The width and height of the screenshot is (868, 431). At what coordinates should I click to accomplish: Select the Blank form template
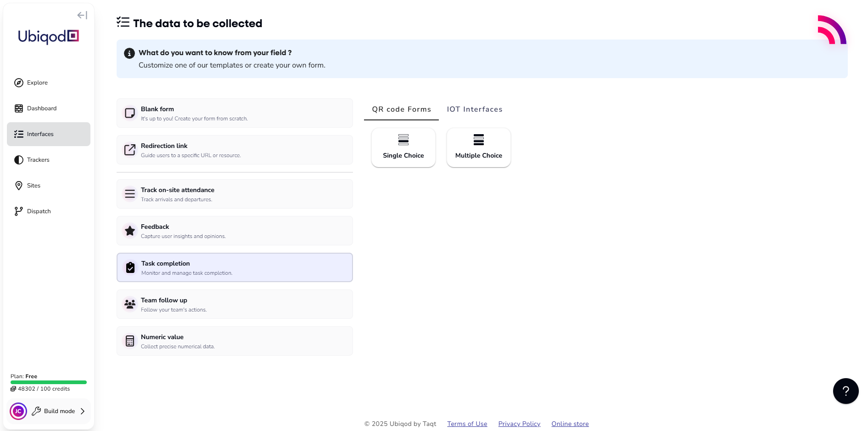tap(235, 113)
